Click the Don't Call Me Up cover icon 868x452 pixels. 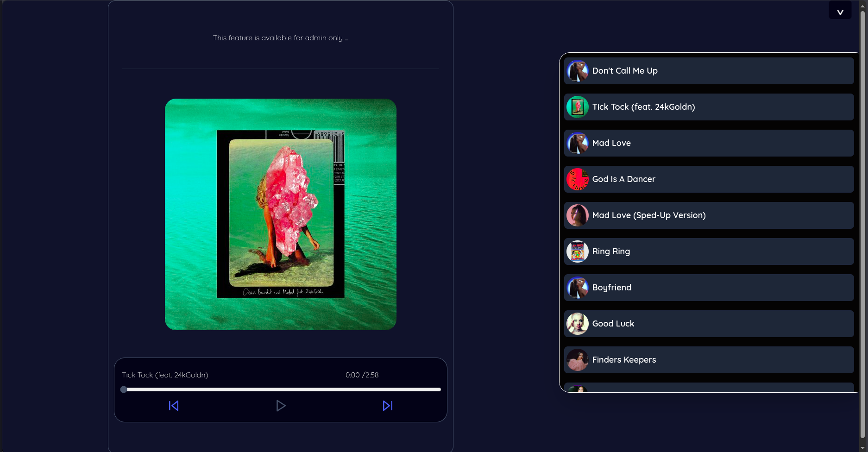578,71
